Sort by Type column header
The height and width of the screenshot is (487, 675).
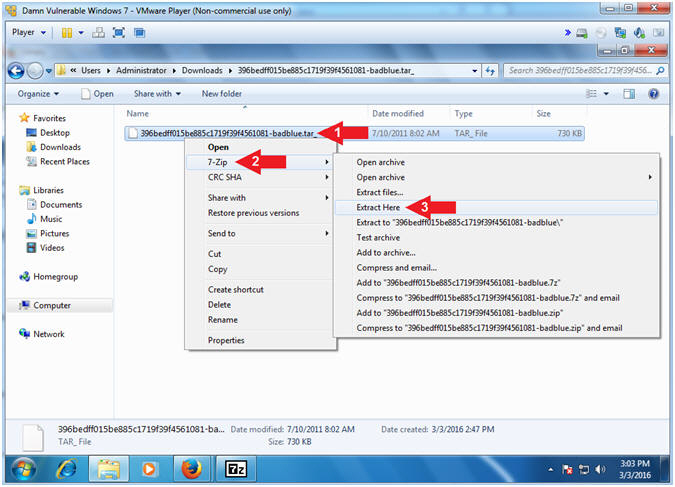(463, 114)
